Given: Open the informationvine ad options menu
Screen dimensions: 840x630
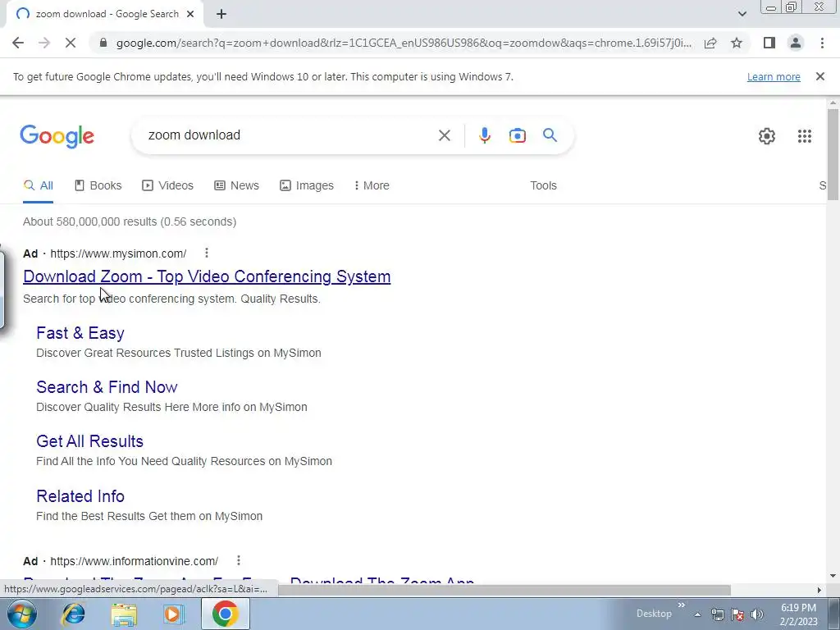Looking at the screenshot, I should [x=239, y=560].
